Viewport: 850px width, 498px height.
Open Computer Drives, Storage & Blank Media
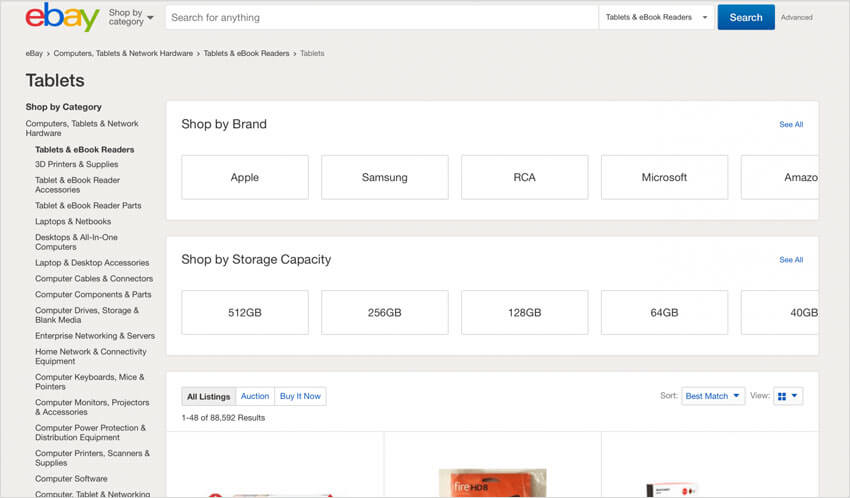tap(87, 315)
